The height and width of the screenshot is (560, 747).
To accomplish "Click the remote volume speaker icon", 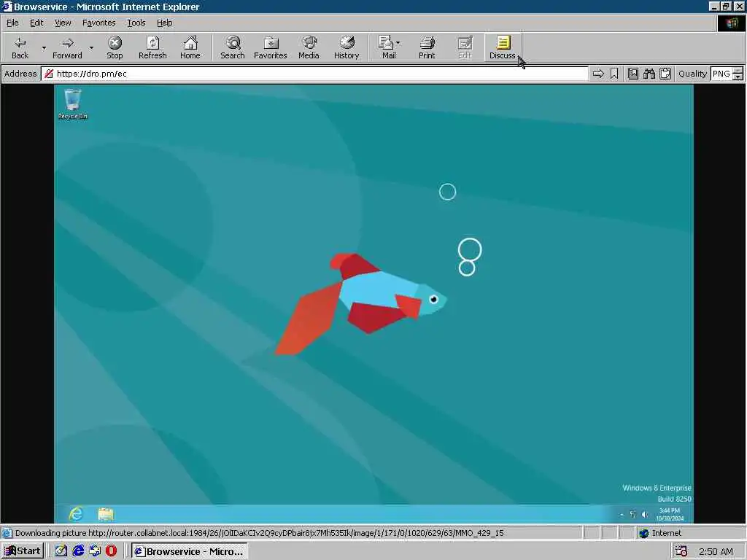I will point(645,514).
